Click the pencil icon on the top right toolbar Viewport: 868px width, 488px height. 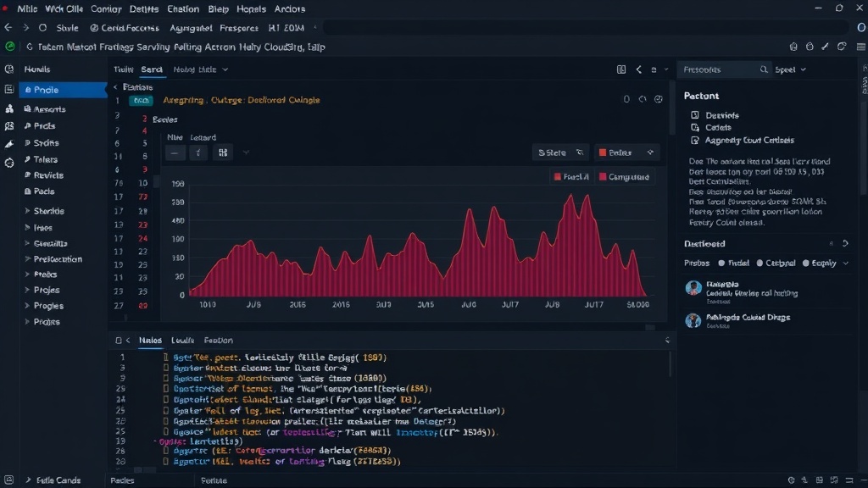click(826, 47)
